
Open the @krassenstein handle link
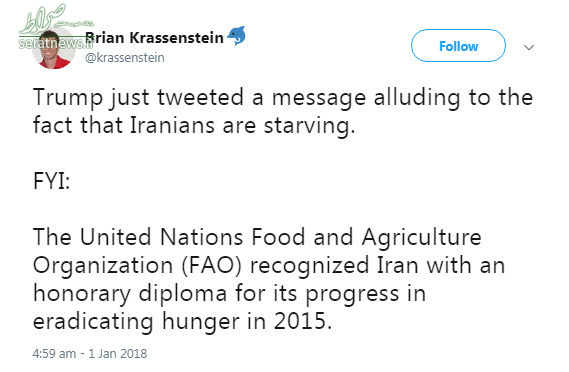124,58
